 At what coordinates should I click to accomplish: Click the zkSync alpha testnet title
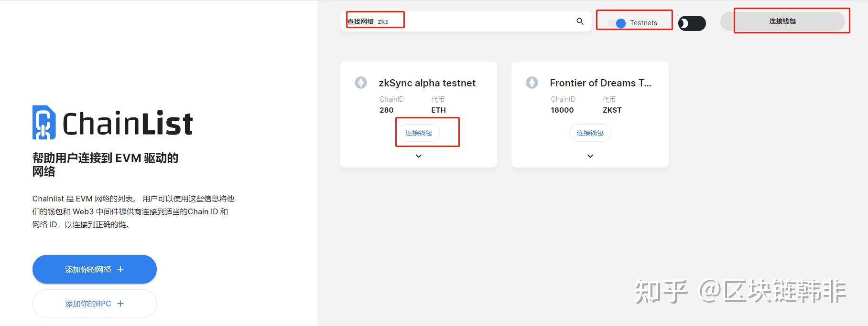tap(427, 83)
